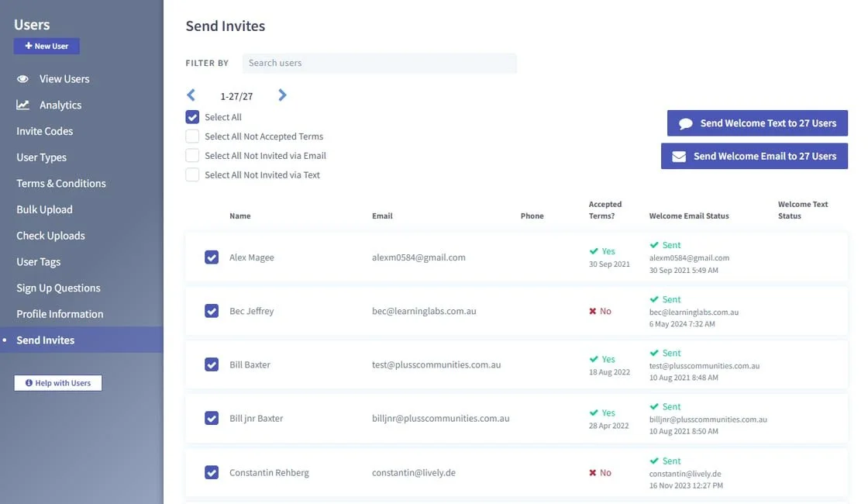Viewport: 868px width, 504px height.
Task: Click the eye icon beside View Users
Action: coord(23,78)
